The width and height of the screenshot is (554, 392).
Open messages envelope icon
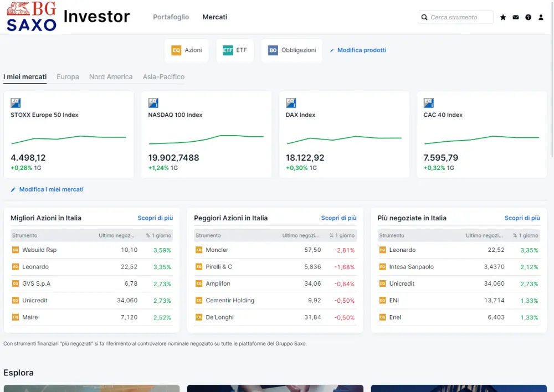(516, 17)
